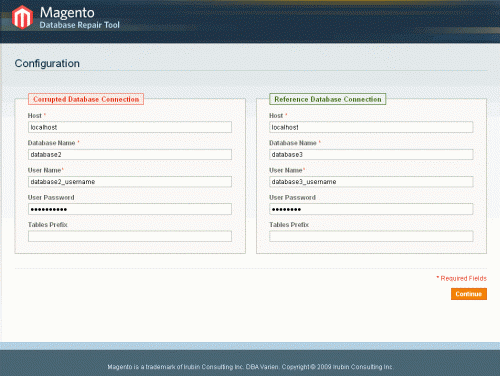
Task: Focus the Reference Database Host field
Action: pyautogui.click(x=371, y=127)
